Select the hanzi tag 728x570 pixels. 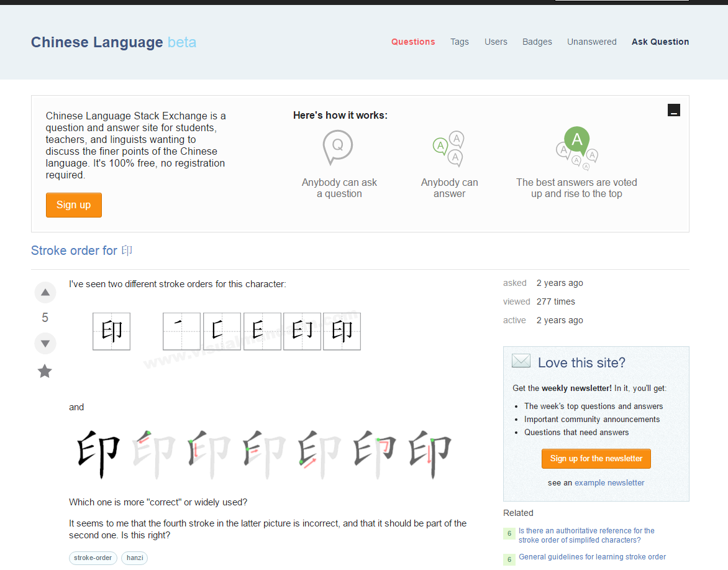(x=135, y=558)
